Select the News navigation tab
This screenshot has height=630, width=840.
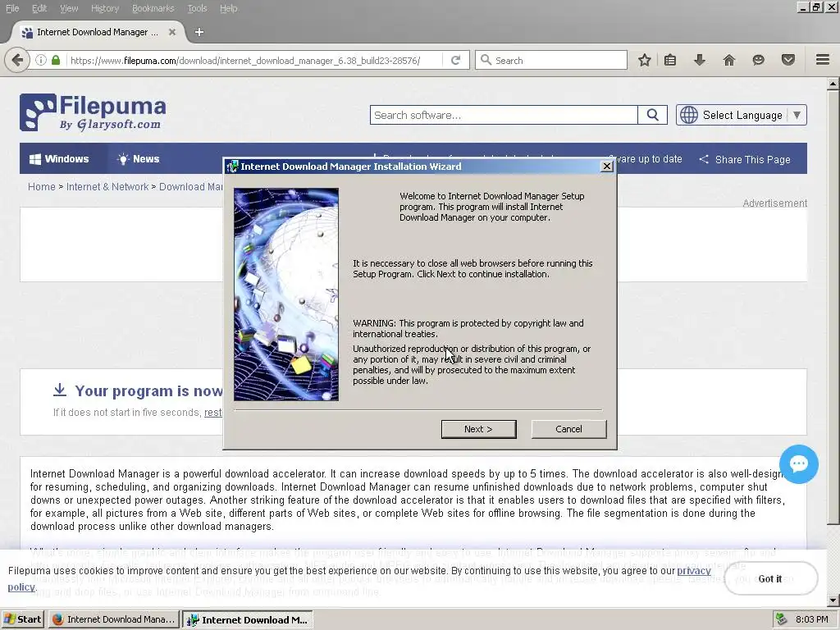point(139,158)
